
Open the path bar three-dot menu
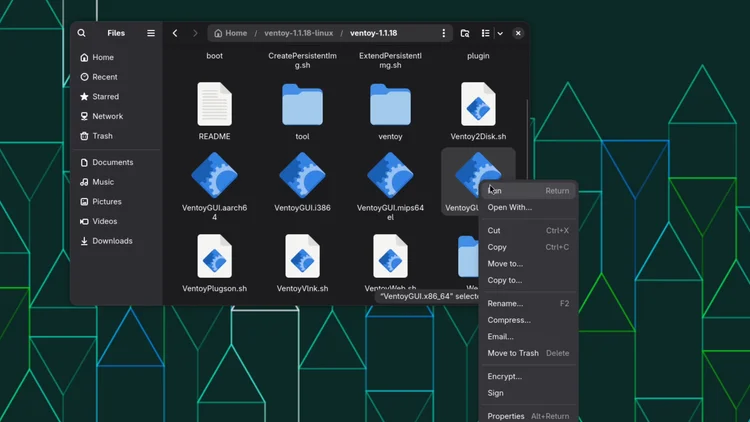tap(443, 33)
